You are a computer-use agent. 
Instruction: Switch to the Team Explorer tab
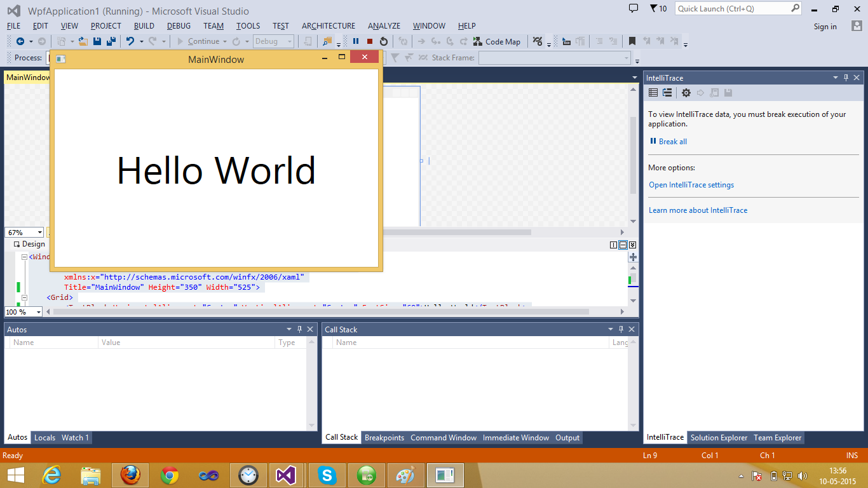[x=778, y=438]
